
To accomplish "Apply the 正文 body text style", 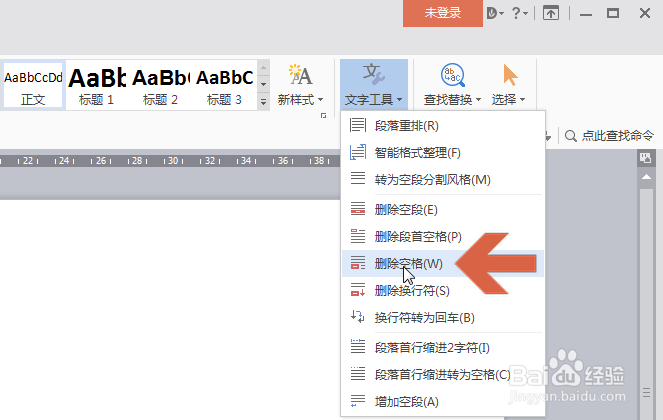I will [x=33, y=85].
